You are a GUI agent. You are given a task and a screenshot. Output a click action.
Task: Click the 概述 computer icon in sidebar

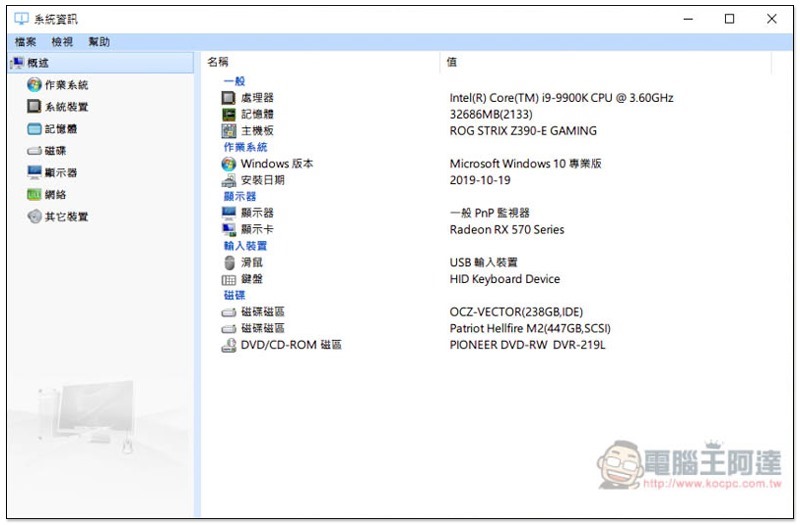click(x=17, y=63)
